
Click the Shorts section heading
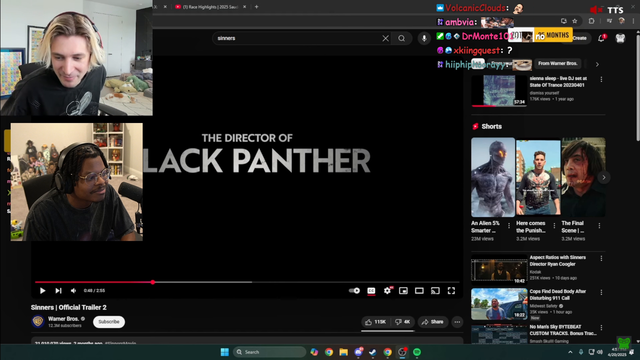[x=491, y=127]
